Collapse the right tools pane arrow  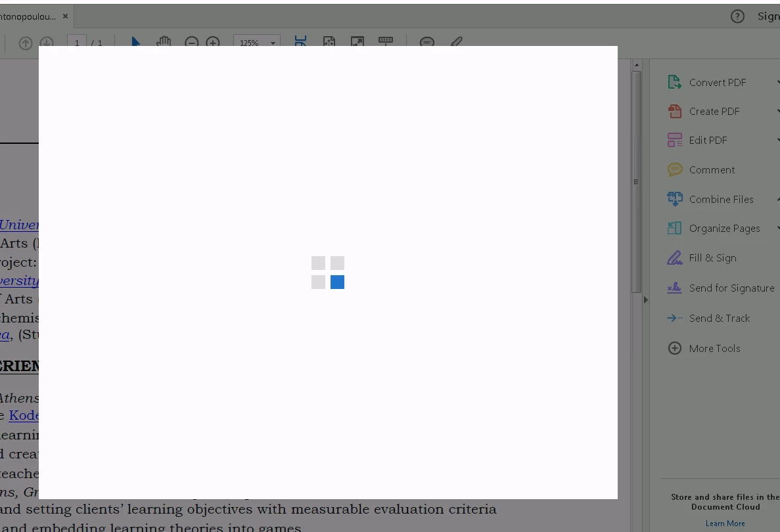[x=646, y=299]
